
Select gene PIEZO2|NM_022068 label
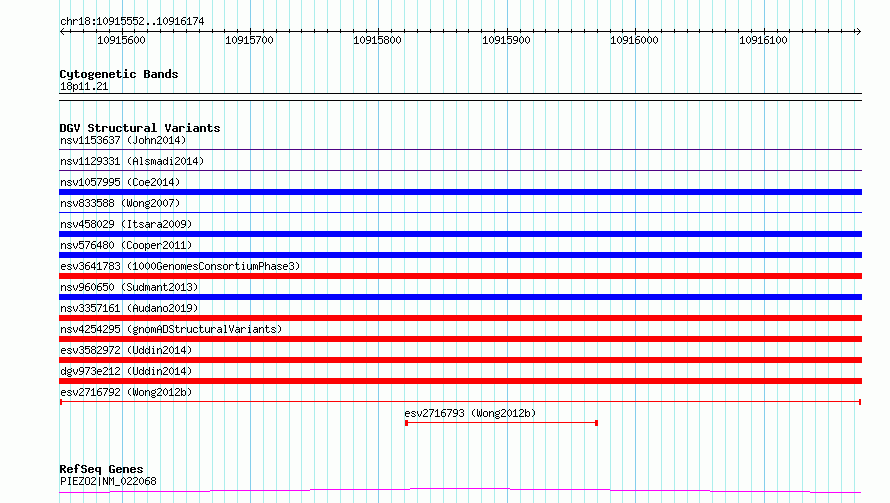[108, 481]
